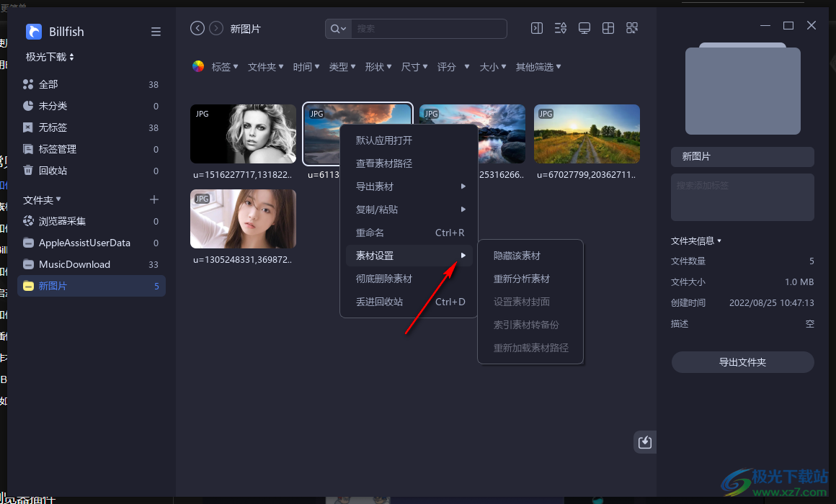Click the 导出文件夹 button
This screenshot has width=836, height=504.
click(742, 361)
